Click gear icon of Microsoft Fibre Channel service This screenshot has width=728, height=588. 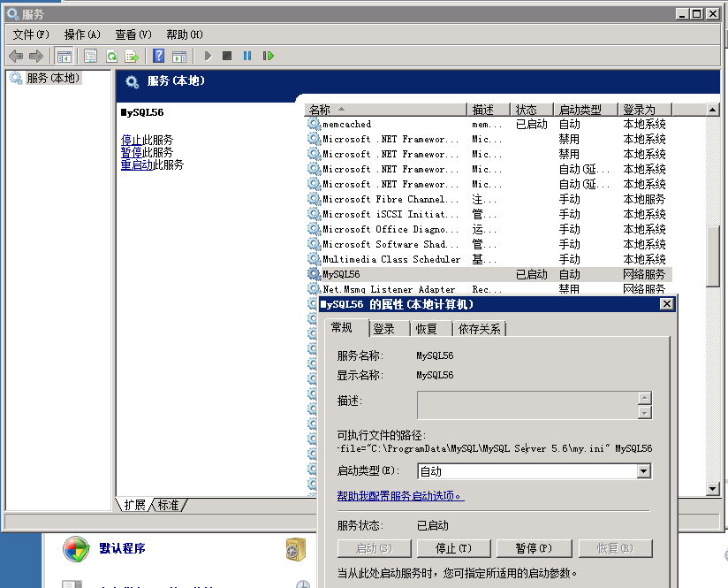[314, 199]
